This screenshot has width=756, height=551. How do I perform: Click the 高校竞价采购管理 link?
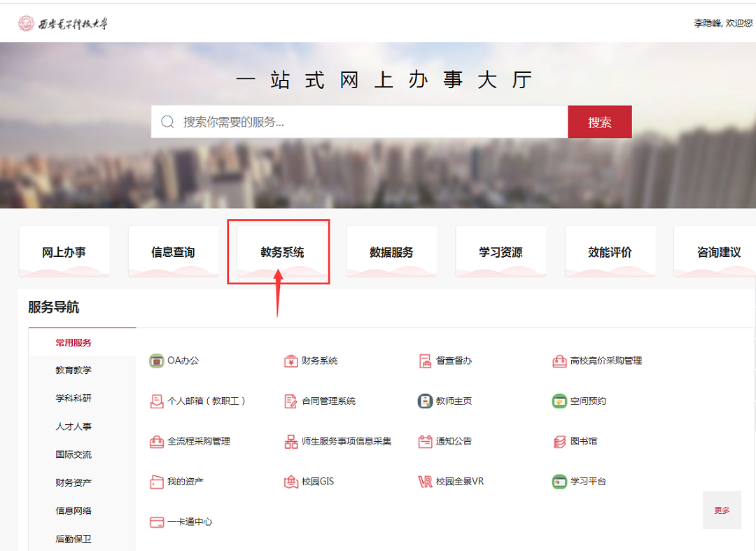coord(605,361)
